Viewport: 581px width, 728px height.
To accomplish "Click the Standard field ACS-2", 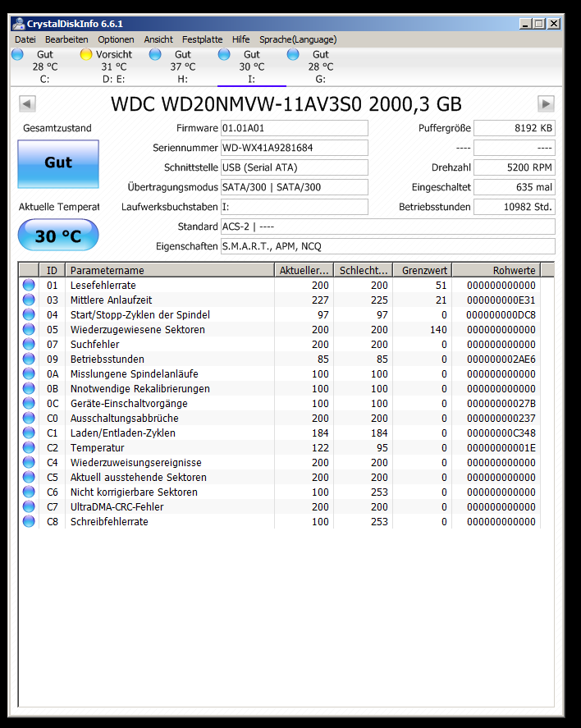I will [x=388, y=227].
